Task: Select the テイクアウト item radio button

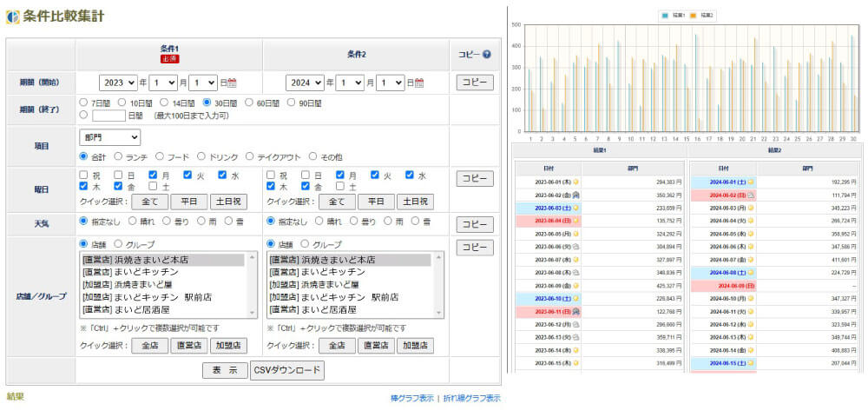Action: (249, 156)
